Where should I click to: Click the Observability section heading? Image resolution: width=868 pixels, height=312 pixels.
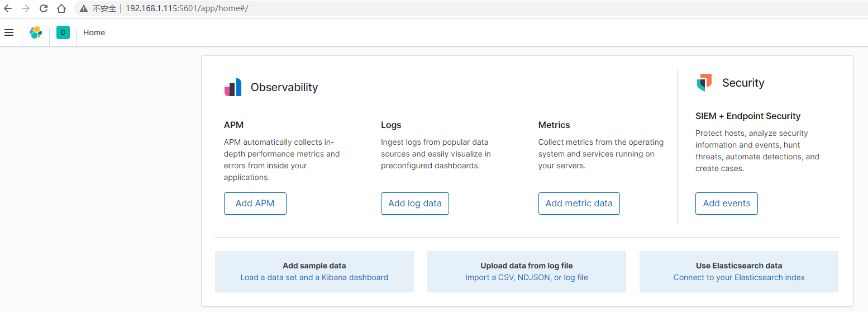[284, 87]
